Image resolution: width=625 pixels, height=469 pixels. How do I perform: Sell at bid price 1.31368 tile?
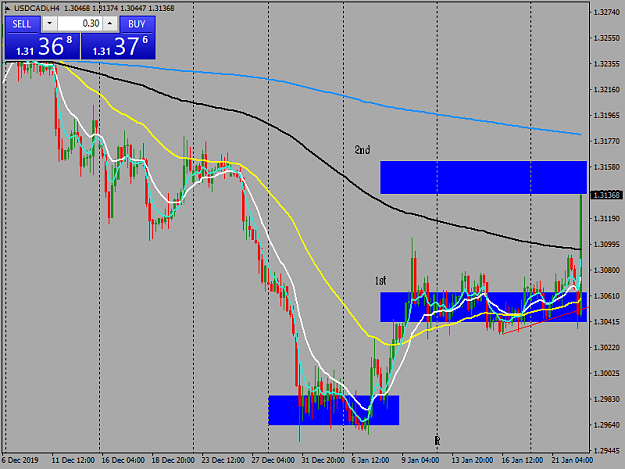(x=42, y=46)
